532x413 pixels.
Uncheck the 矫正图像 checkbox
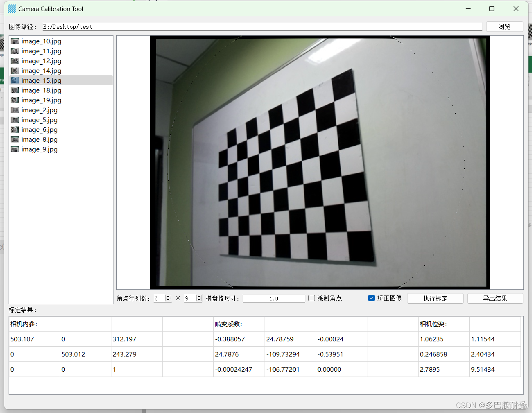(x=372, y=298)
